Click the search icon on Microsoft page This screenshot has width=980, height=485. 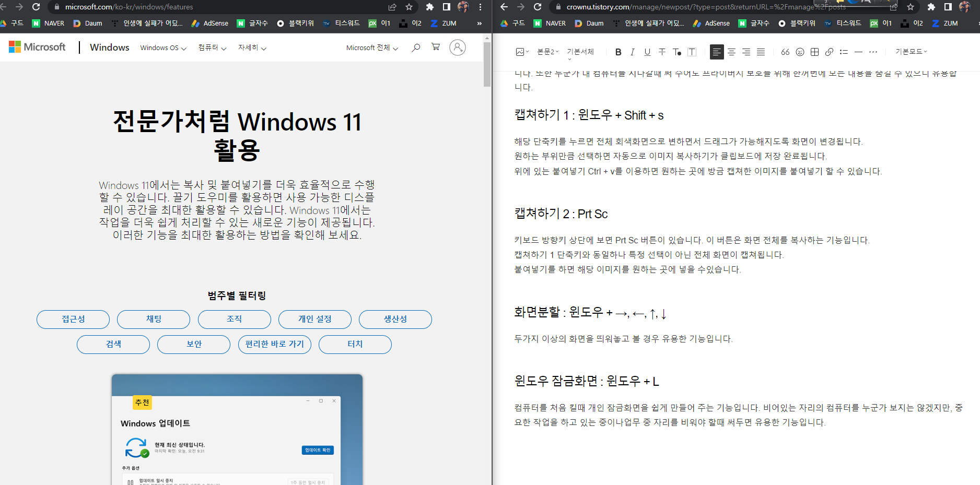pyautogui.click(x=416, y=48)
